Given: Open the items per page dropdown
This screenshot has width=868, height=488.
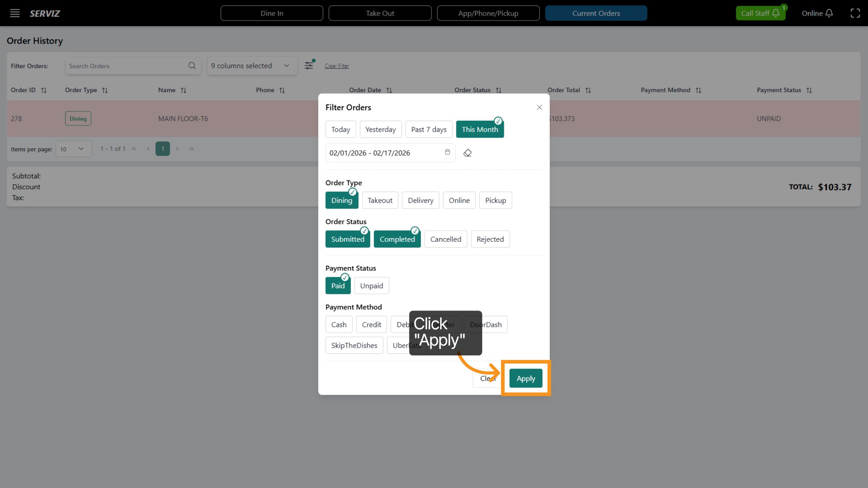Looking at the screenshot, I should [73, 149].
